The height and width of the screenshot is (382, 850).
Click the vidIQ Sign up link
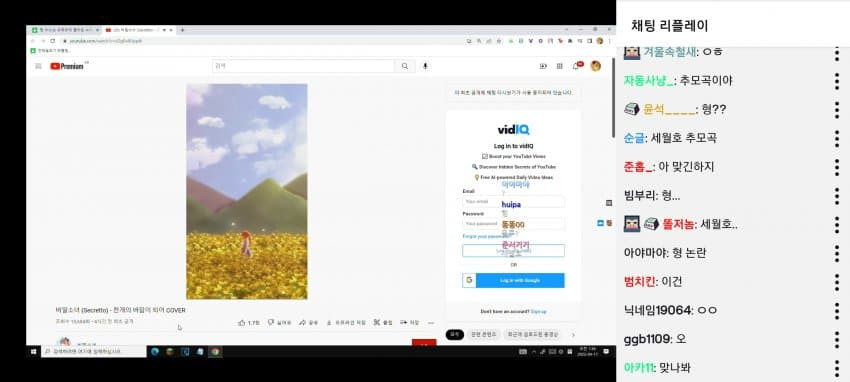(x=538, y=312)
